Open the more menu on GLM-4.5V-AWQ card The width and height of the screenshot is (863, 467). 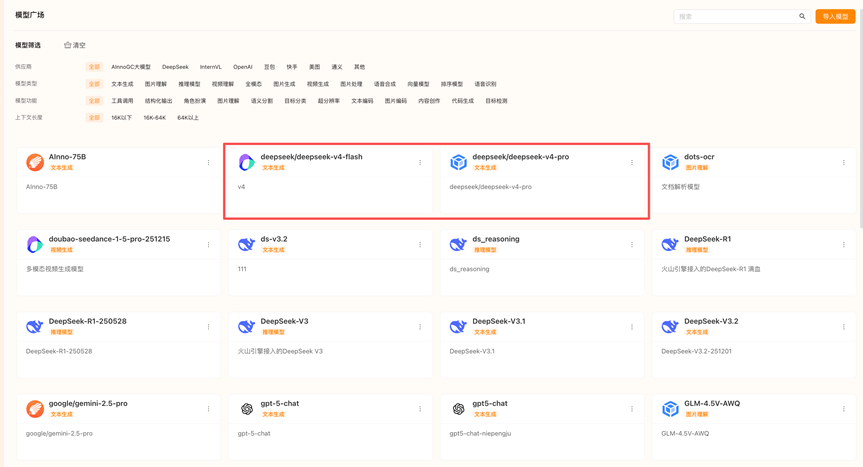click(x=844, y=409)
